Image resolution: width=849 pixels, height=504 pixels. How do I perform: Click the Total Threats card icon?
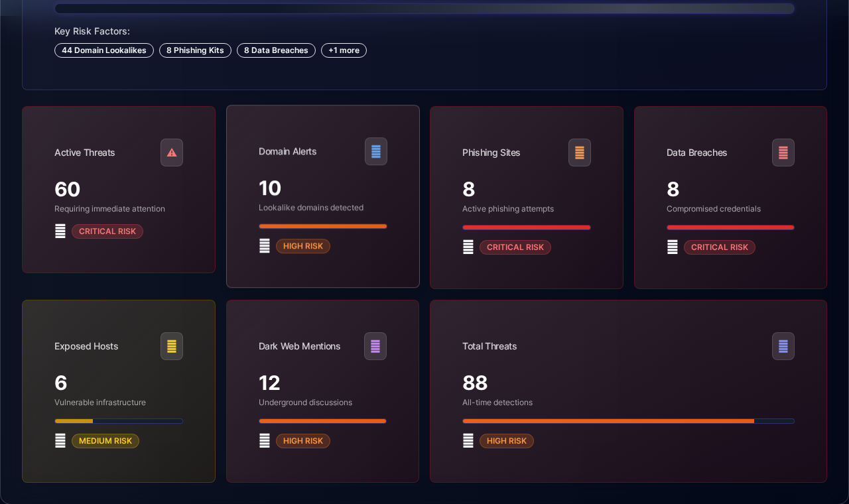[x=783, y=346]
